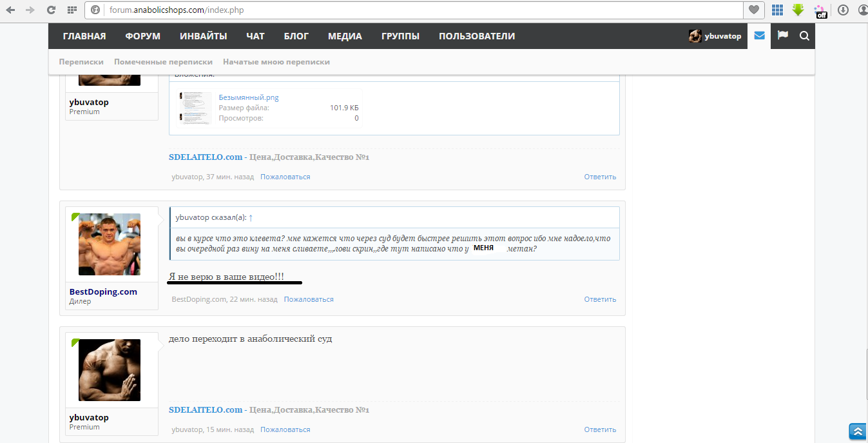
Task: Open the inbox envelope icon
Action: pos(759,36)
